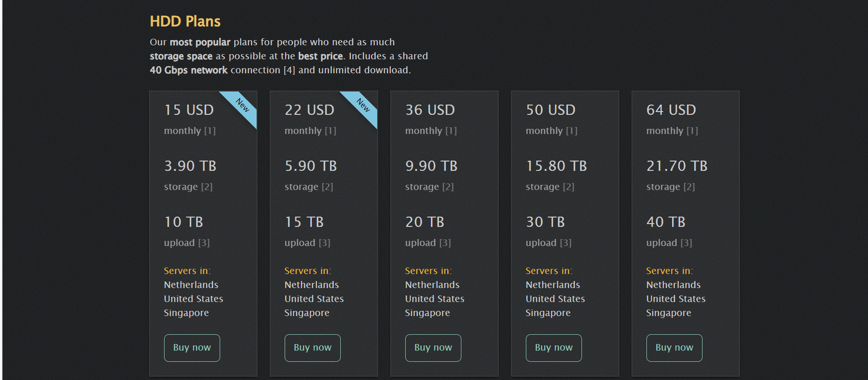Buy the 50 USD monthly plan
Image resolution: width=868 pixels, height=380 pixels.
[553, 348]
